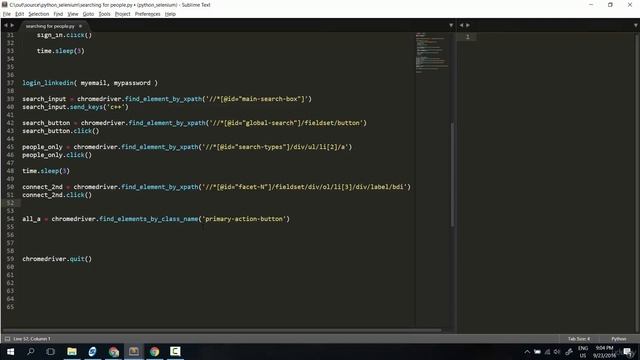Open File Explorer from taskbar
This screenshot has height=360, width=640.
click(72, 351)
